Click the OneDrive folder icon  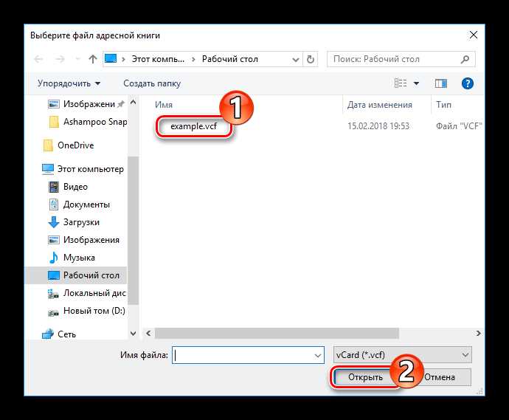(x=48, y=145)
